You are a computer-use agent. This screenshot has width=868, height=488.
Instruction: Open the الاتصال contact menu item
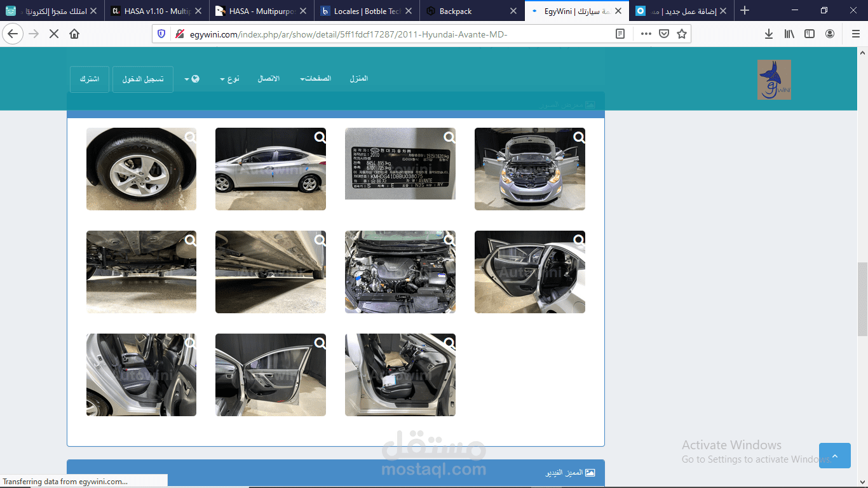point(269,79)
